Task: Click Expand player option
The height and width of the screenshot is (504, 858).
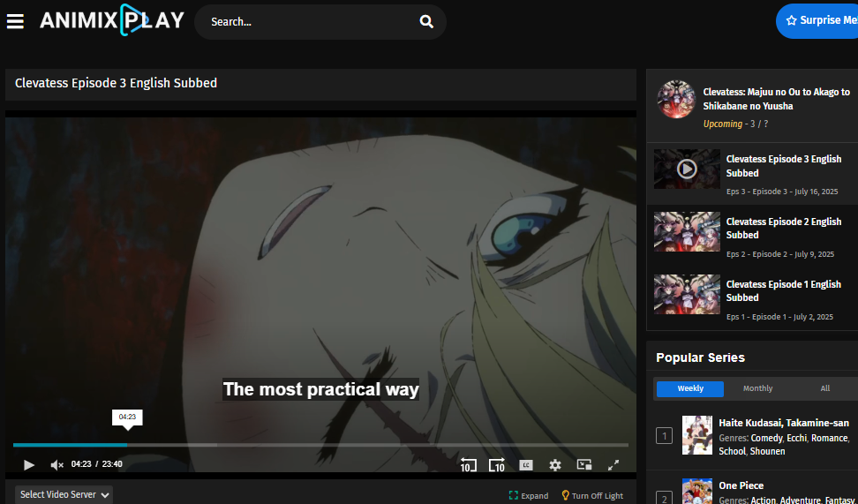Action: 529,496
